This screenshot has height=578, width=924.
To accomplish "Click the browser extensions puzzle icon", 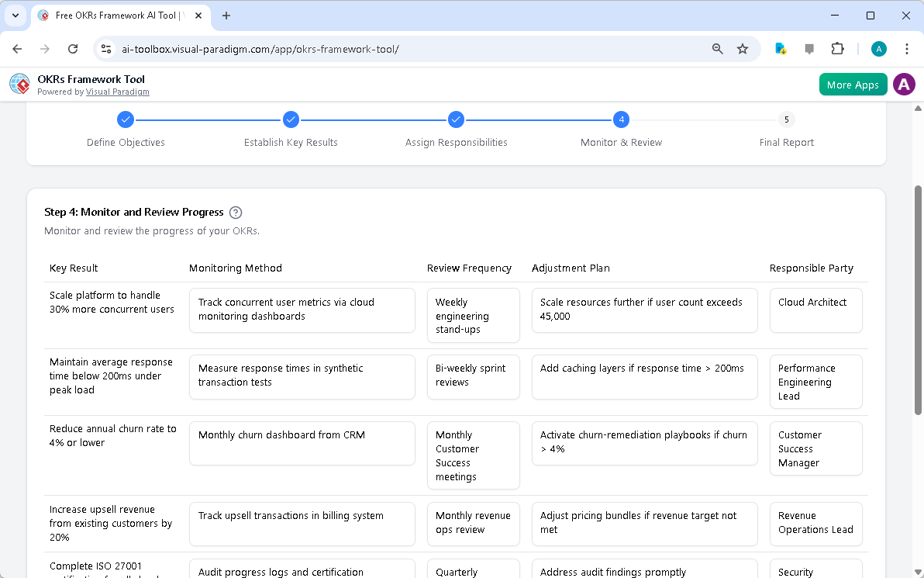I will coord(837,48).
